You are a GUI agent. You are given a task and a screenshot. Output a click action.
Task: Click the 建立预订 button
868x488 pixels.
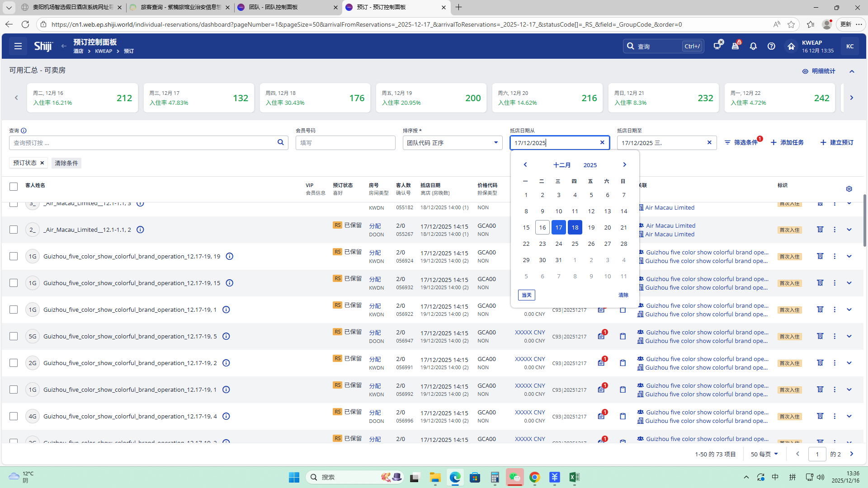[837, 142]
